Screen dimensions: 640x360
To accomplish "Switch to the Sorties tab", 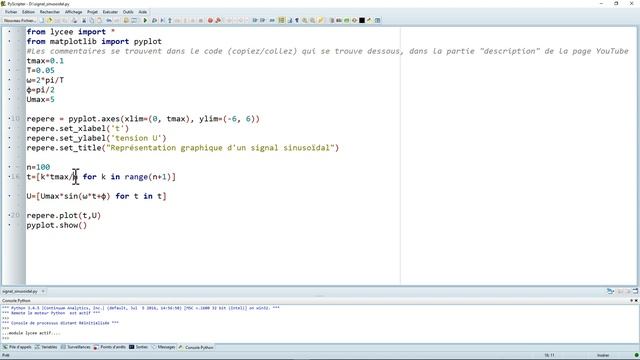I will click(x=139, y=347).
